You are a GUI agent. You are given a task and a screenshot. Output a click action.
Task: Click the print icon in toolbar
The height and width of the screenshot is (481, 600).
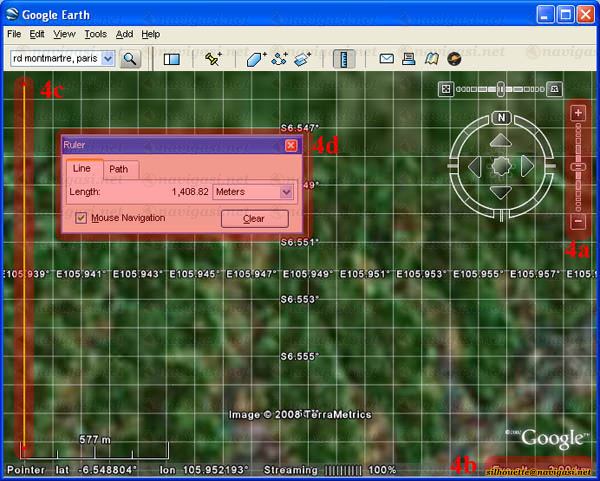click(409, 59)
